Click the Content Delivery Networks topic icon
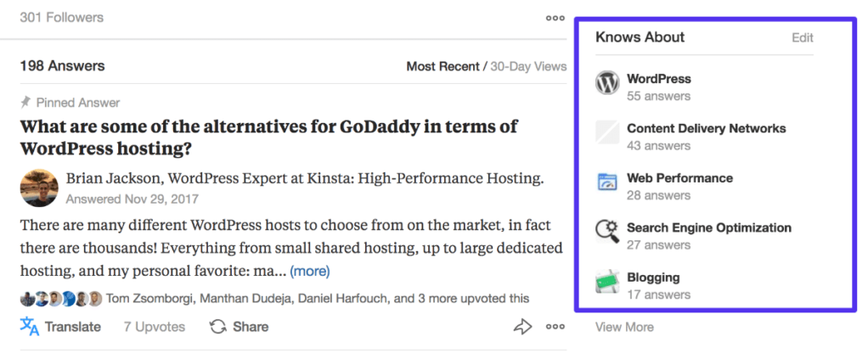The image size is (868, 359). [607, 132]
